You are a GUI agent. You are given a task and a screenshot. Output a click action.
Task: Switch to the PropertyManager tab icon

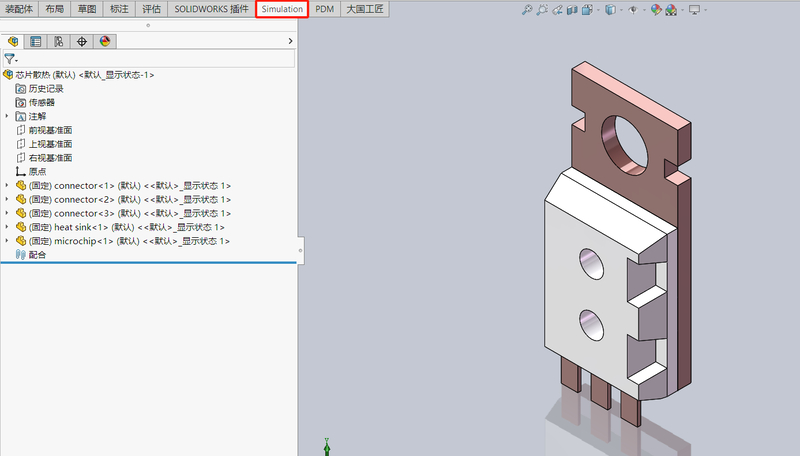click(x=36, y=42)
